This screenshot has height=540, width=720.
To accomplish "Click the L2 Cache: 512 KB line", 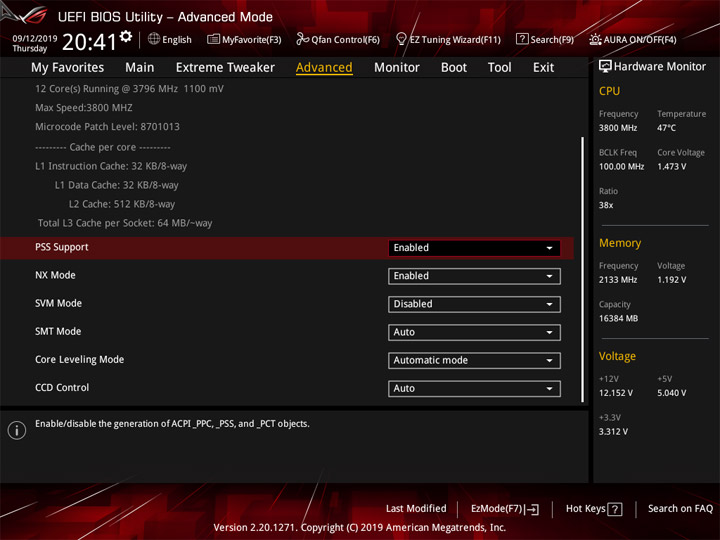I will 122,204.
